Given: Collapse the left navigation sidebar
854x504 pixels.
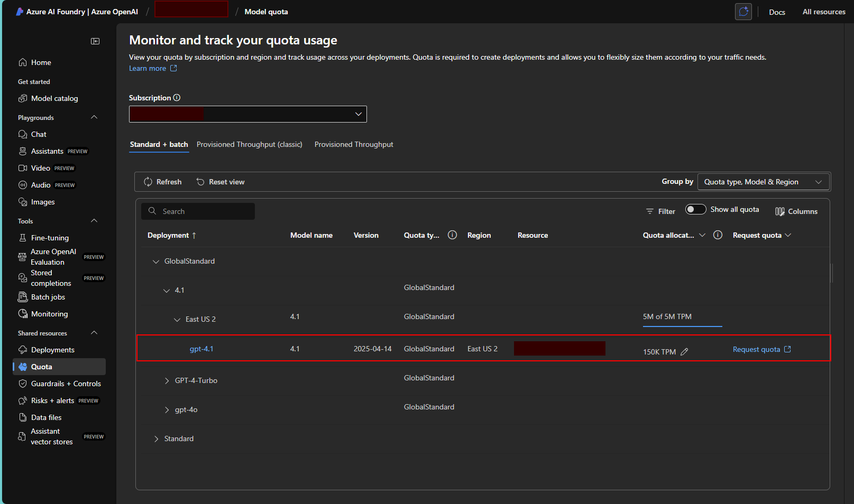Looking at the screenshot, I should point(95,41).
